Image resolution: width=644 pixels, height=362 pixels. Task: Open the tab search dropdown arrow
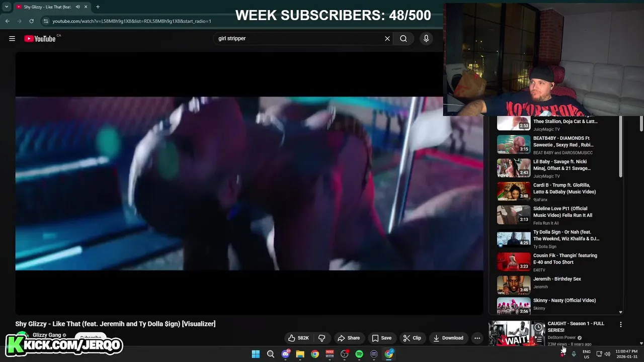tap(7, 7)
